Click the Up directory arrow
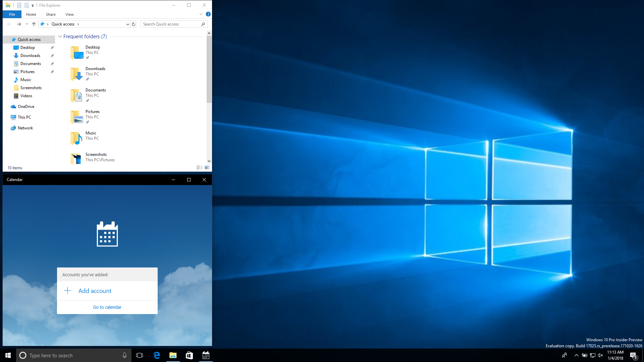644x362 pixels. (34, 24)
